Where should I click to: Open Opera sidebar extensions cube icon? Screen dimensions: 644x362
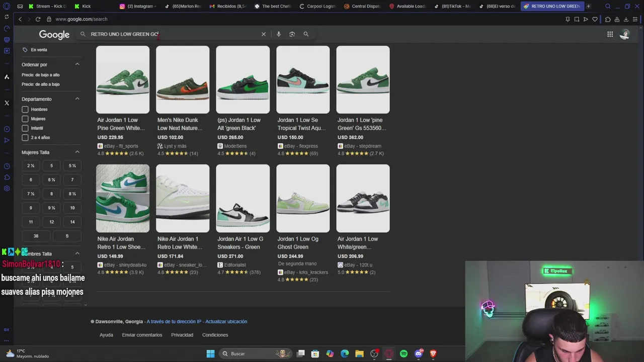click(7, 177)
